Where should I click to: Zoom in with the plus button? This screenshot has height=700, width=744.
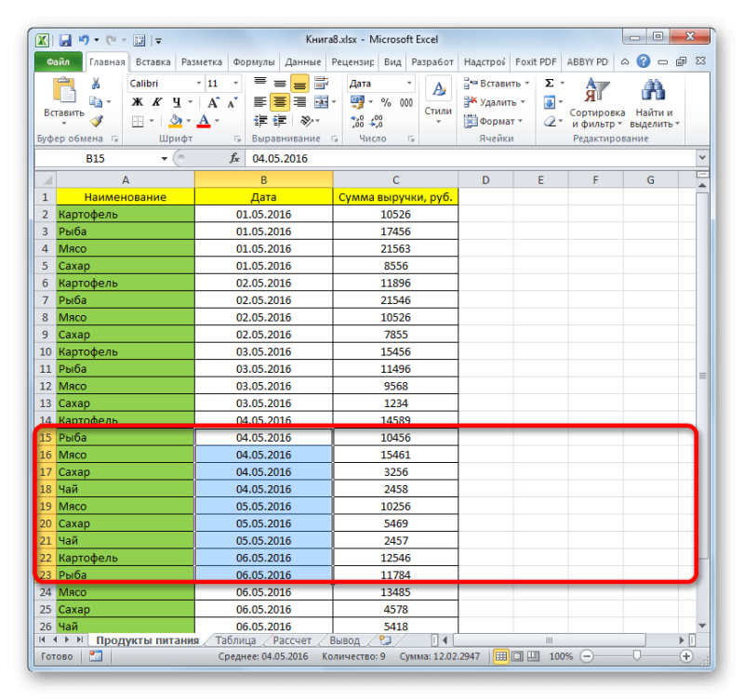[x=686, y=656]
